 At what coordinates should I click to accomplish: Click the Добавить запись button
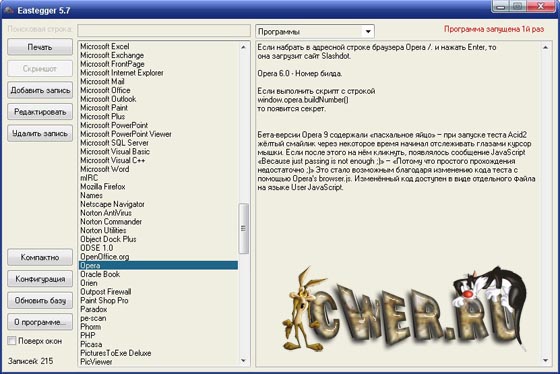40,90
